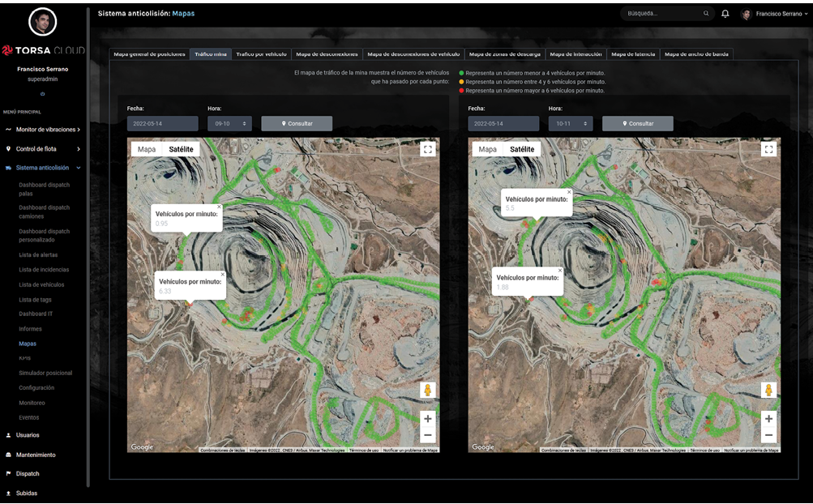Viewport: 813px width, 504px height.
Task: Switch left map to Mapa view
Action: tap(147, 149)
